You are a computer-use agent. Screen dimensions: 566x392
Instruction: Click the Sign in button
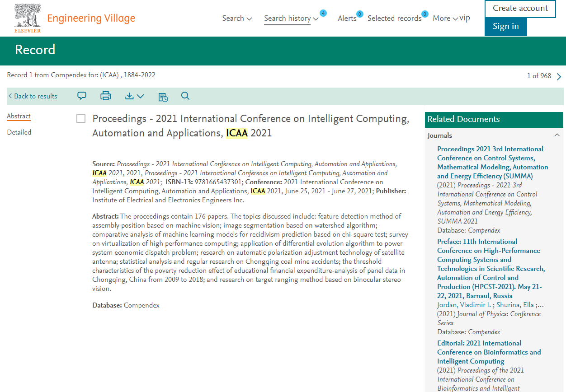[505, 27]
